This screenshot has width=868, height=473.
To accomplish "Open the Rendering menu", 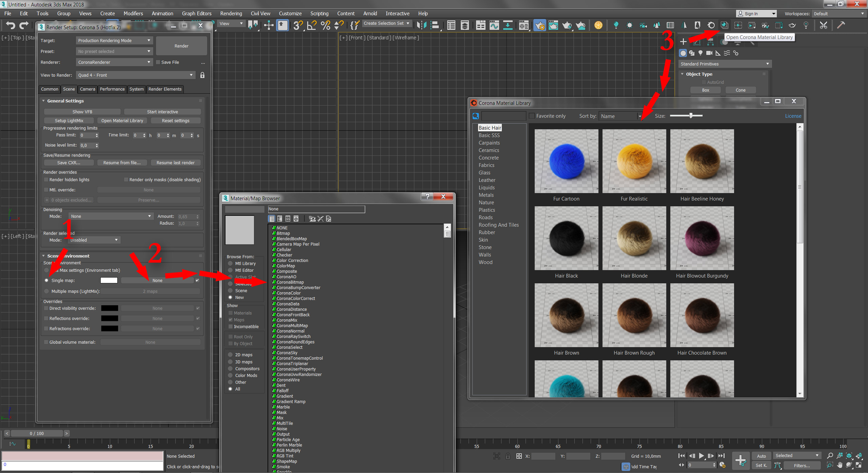I will (x=231, y=14).
